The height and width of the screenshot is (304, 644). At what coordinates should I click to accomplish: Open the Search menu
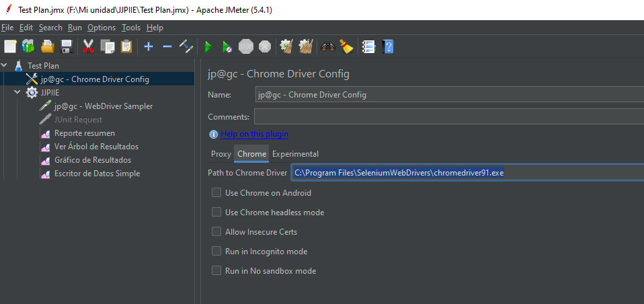click(50, 28)
